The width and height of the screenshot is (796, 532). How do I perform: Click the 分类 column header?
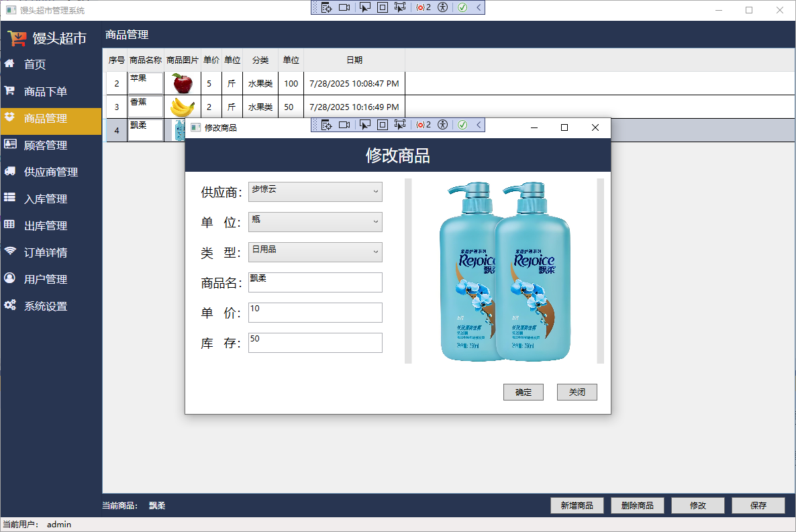260,60
